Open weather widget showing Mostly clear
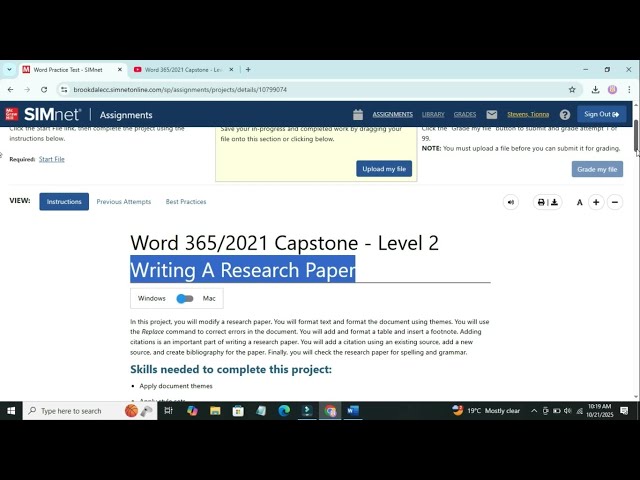The height and width of the screenshot is (480, 640). pos(486,411)
